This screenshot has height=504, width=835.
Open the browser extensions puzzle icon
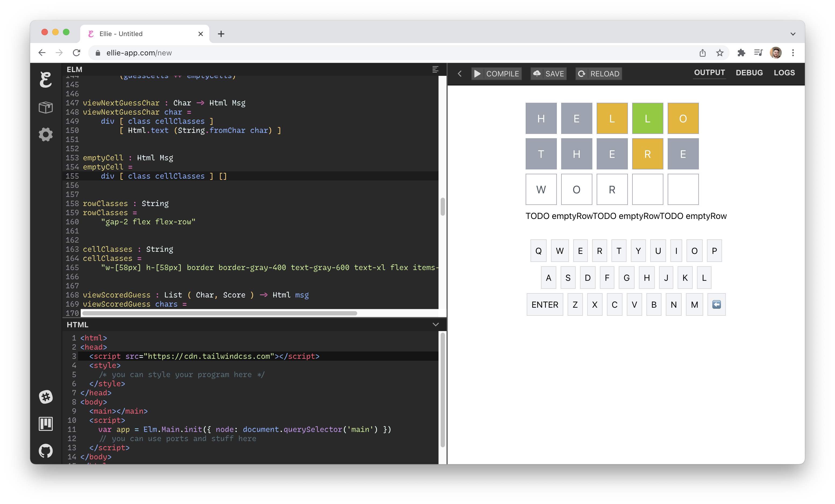coord(741,52)
